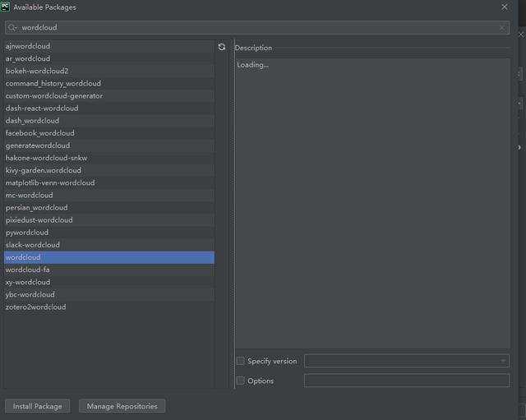The width and height of the screenshot is (526, 420).
Task: Click the Install Package button
Action: pyautogui.click(x=38, y=406)
